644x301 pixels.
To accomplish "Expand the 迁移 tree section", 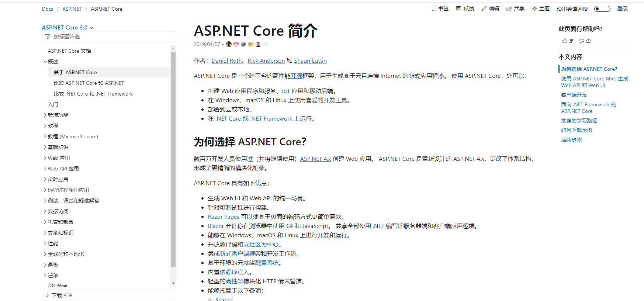I will pyautogui.click(x=45, y=276).
